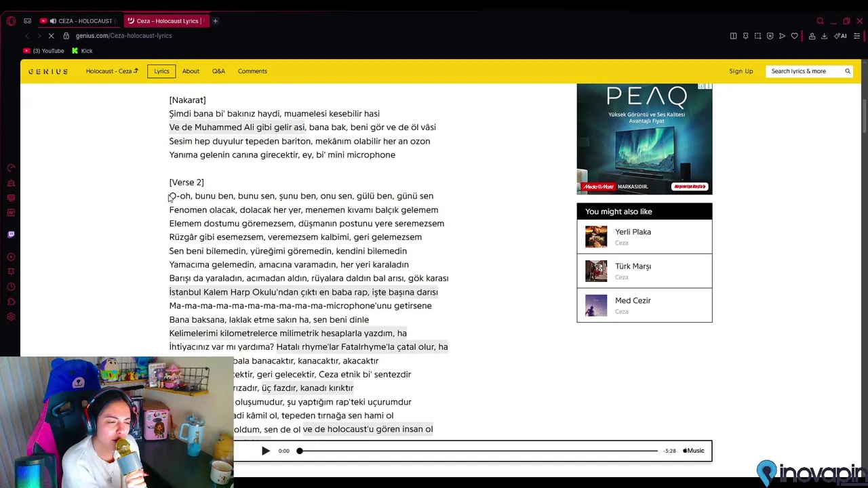Open the downloads tray icon
This screenshot has width=868, height=488.
coord(825,36)
